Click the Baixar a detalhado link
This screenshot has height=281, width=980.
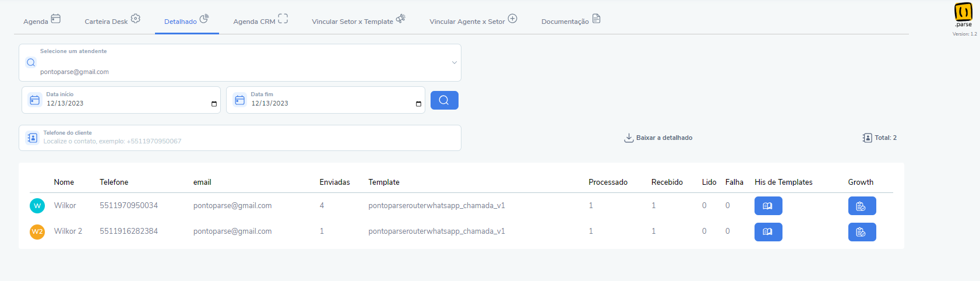pos(664,138)
